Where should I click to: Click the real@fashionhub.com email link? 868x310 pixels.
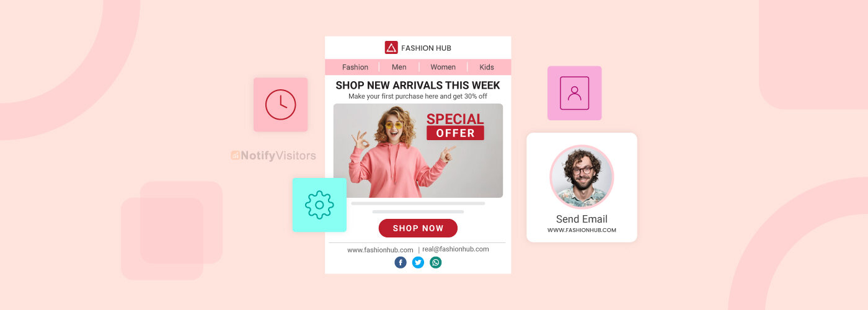coord(456,249)
